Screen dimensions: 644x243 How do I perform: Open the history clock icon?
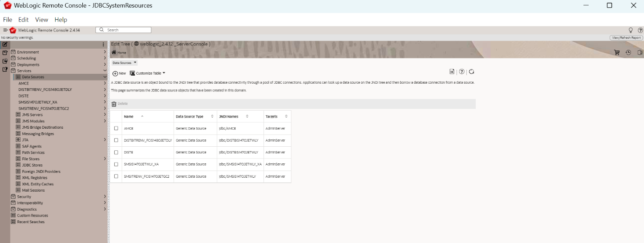coord(628,53)
